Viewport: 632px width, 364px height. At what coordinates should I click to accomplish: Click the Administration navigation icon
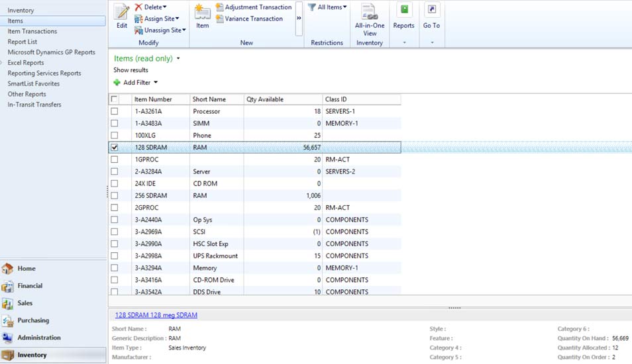8,338
